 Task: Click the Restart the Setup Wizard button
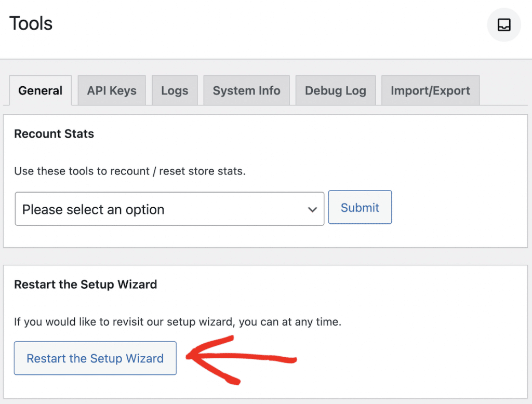[x=95, y=358]
